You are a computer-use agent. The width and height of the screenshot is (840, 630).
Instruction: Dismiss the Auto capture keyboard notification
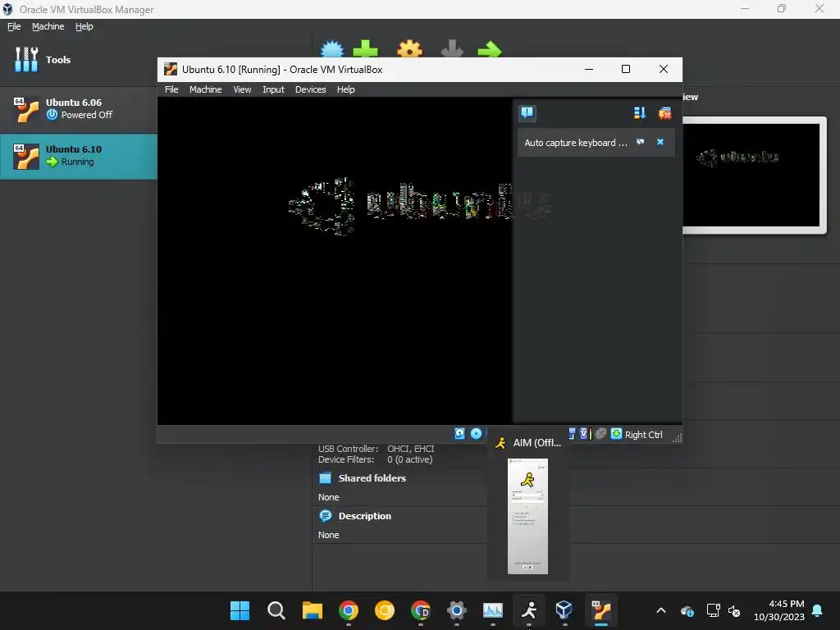point(660,142)
